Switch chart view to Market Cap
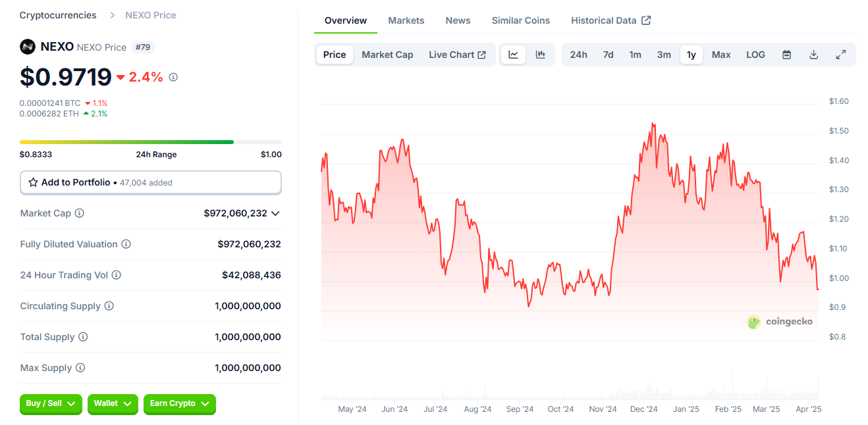 pos(387,54)
